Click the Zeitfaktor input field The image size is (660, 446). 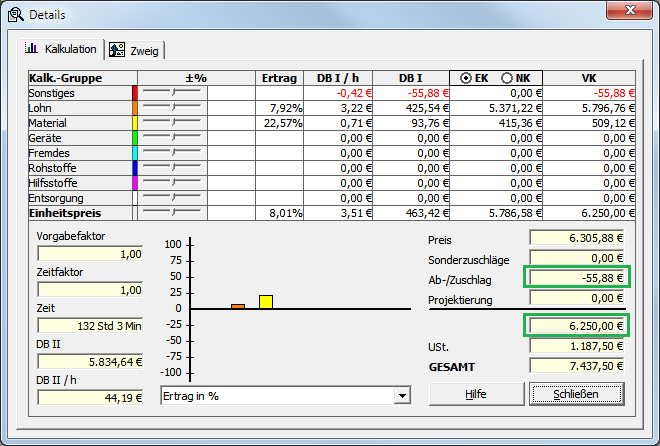[x=89, y=289]
